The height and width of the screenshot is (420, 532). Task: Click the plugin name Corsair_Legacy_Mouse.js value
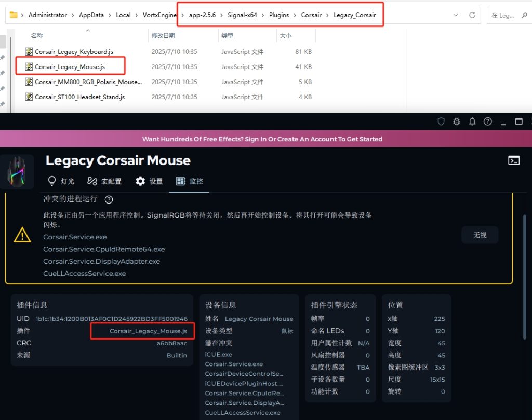point(148,331)
